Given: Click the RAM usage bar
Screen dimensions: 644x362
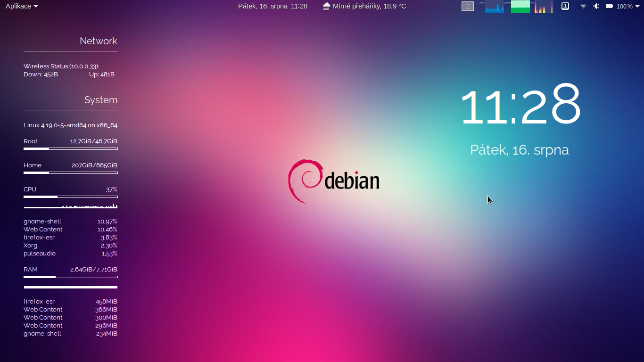Looking at the screenshot, I should point(71,277).
